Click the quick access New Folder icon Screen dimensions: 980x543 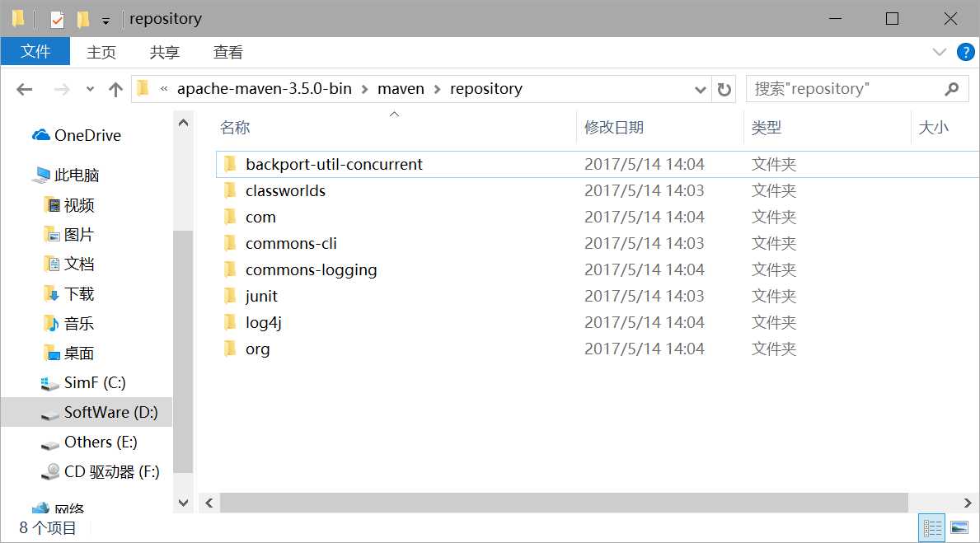click(82, 20)
